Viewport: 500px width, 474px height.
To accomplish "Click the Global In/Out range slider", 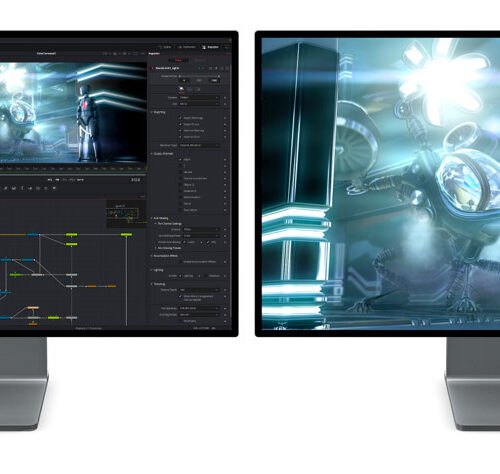I will (x=199, y=76).
